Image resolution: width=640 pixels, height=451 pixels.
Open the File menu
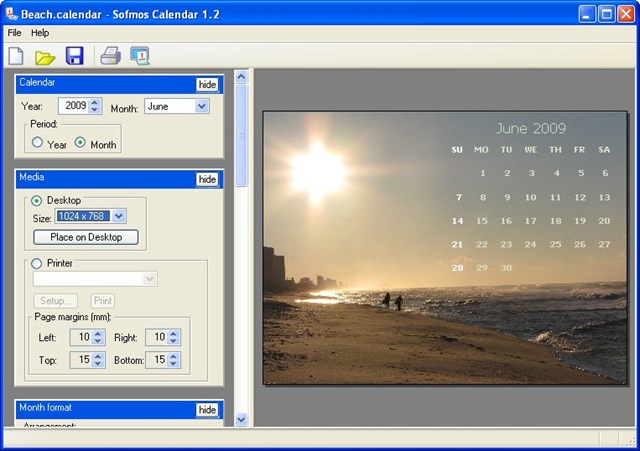[x=14, y=33]
